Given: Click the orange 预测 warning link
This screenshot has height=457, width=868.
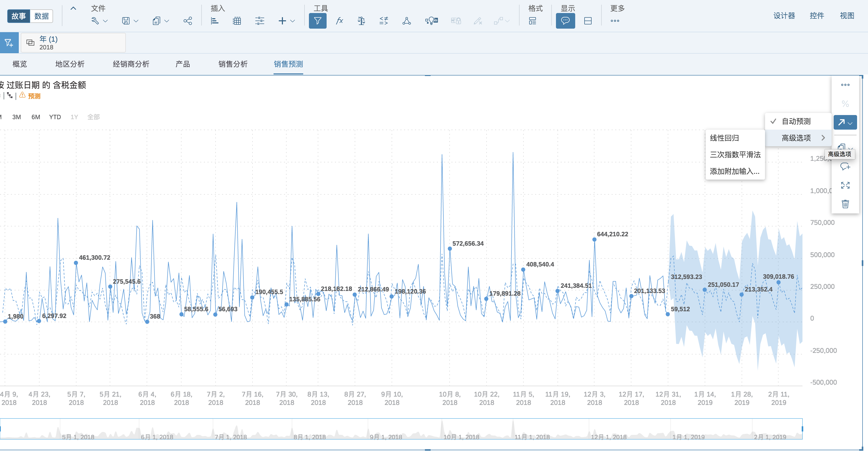Looking at the screenshot, I should point(34,96).
